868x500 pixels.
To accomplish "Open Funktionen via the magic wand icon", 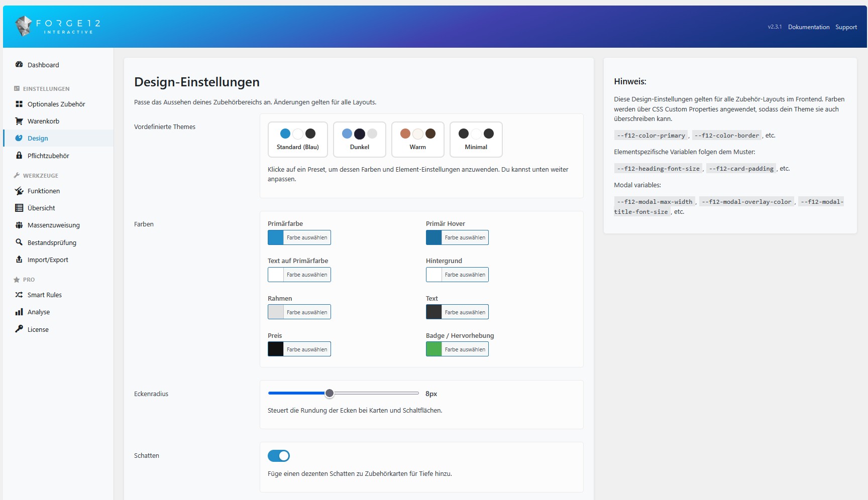I will (x=19, y=191).
